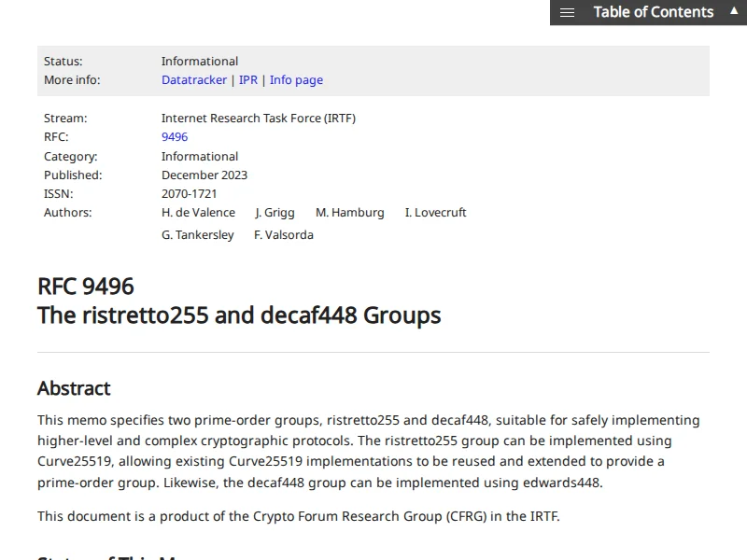Select author H. de Valence
The width and height of the screenshot is (747, 560).
[198, 213]
